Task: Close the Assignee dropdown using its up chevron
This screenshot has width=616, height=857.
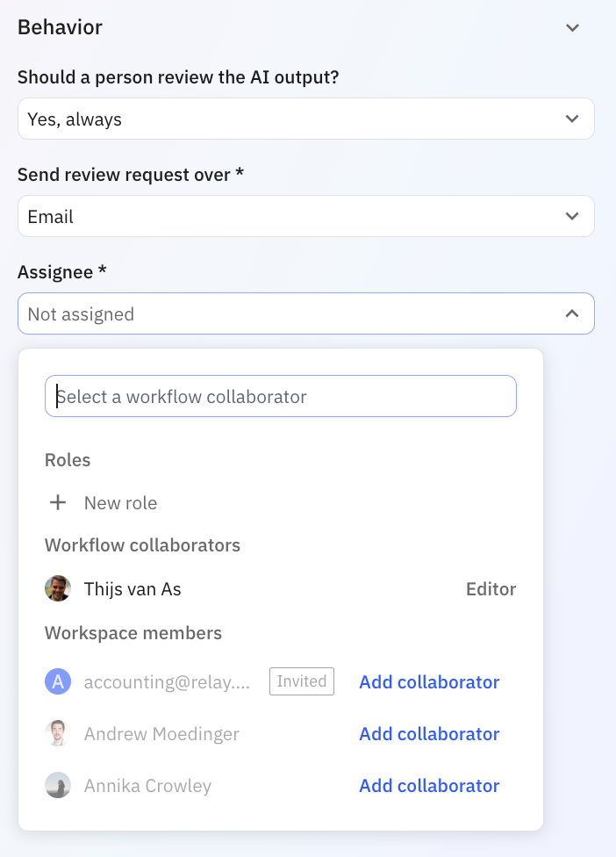Action: point(572,313)
